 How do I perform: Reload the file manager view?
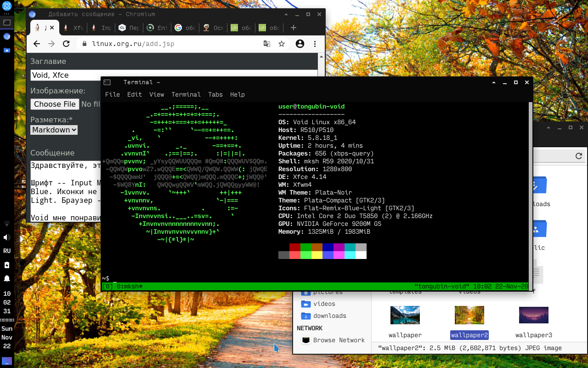579,156
